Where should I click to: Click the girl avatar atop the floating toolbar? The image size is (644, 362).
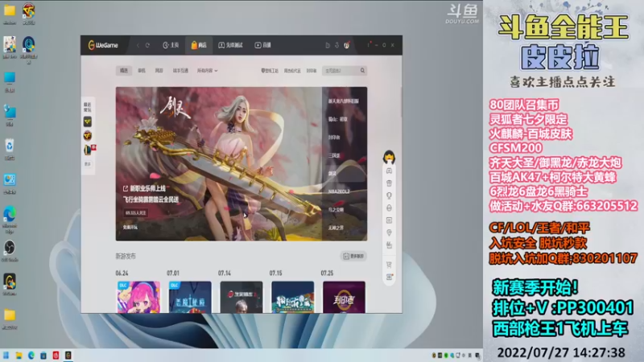tap(389, 157)
